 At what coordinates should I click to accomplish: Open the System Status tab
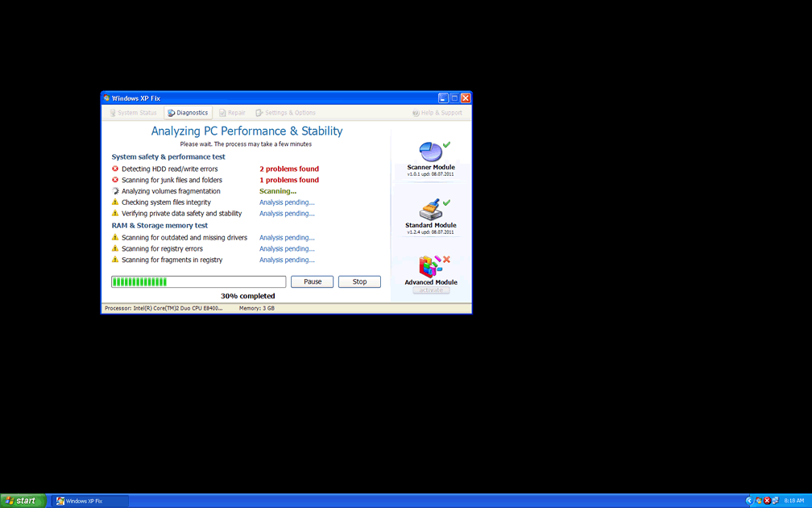(133, 113)
